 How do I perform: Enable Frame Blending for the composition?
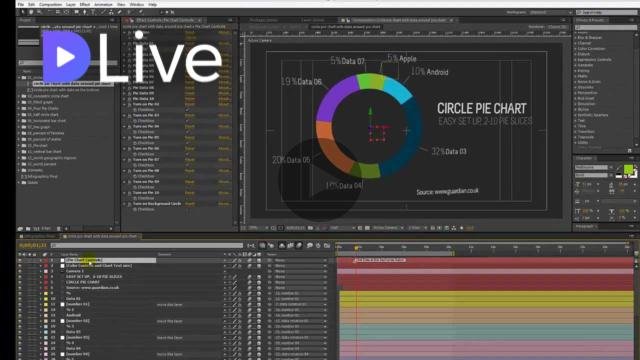291,245
